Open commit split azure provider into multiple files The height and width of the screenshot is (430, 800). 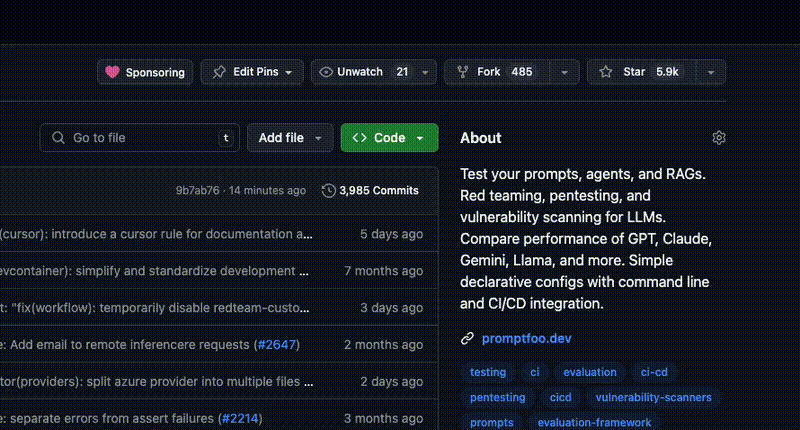157,382
